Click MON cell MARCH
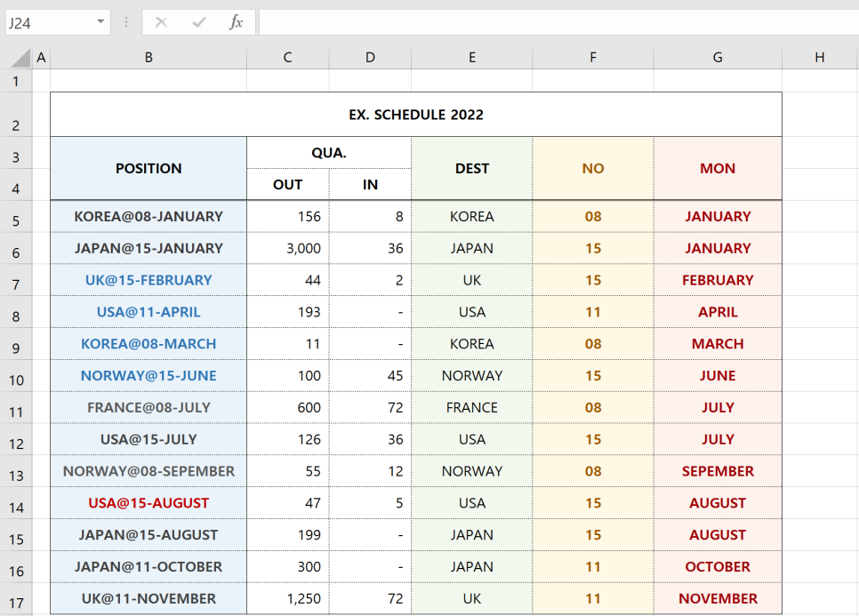The image size is (859, 616). 718,343
